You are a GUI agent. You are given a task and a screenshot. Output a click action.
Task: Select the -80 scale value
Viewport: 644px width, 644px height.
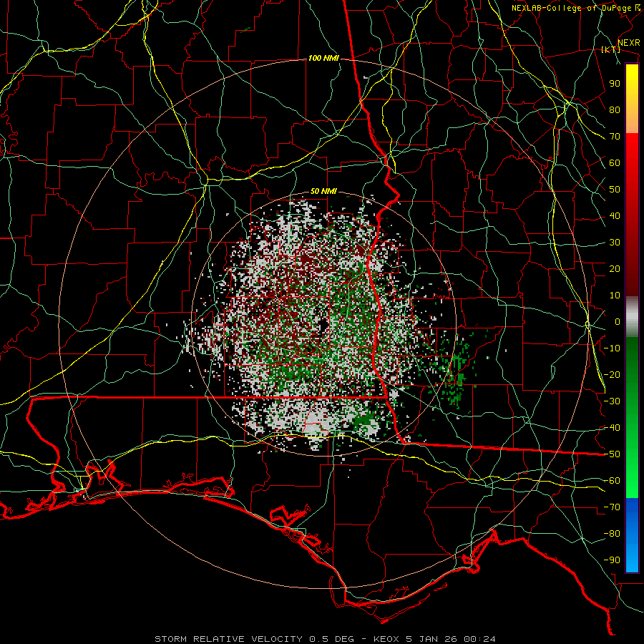point(612,534)
